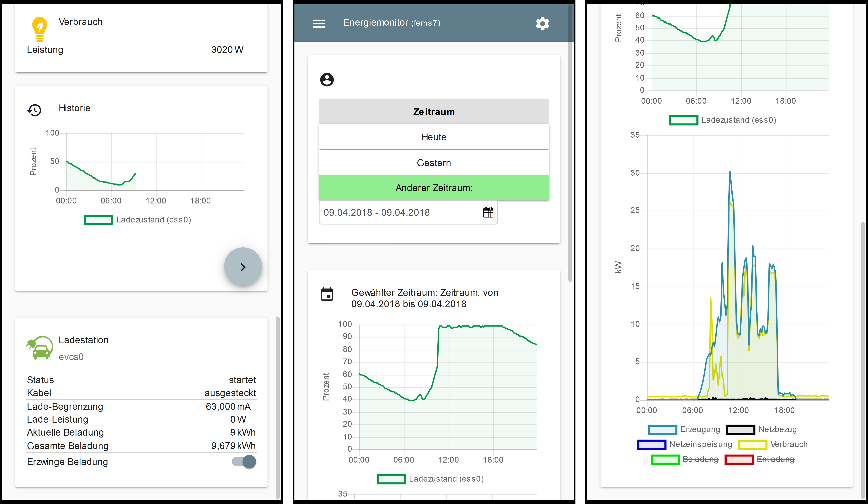
Task: Click the calendar icon in date field
Action: pos(488,212)
